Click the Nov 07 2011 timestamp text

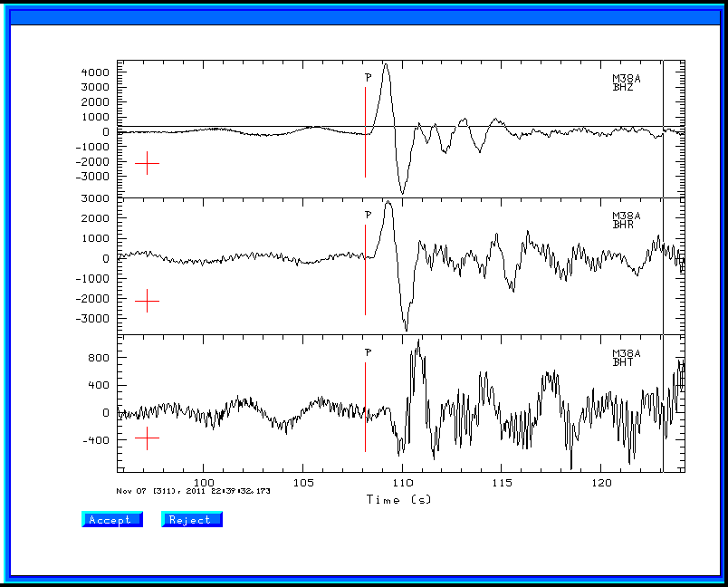pos(193,491)
